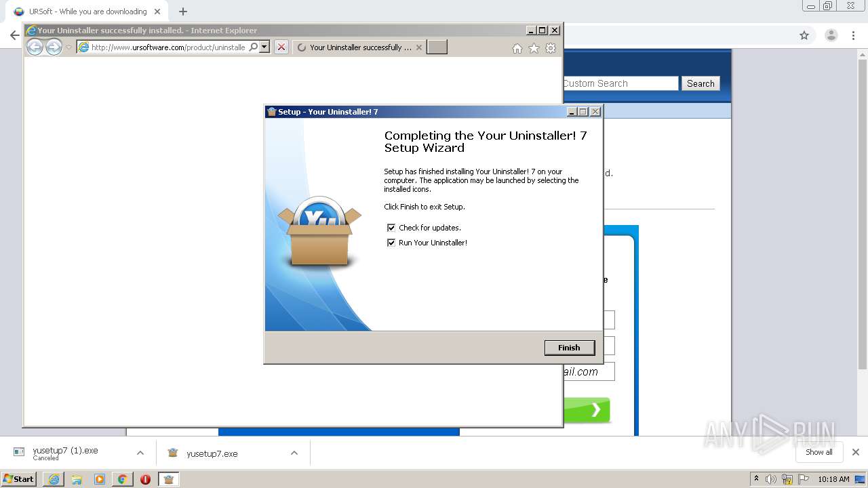This screenshot has height=488, width=868.
Task: Open Windows Media Player taskbar icon
Action: pyautogui.click(x=100, y=479)
